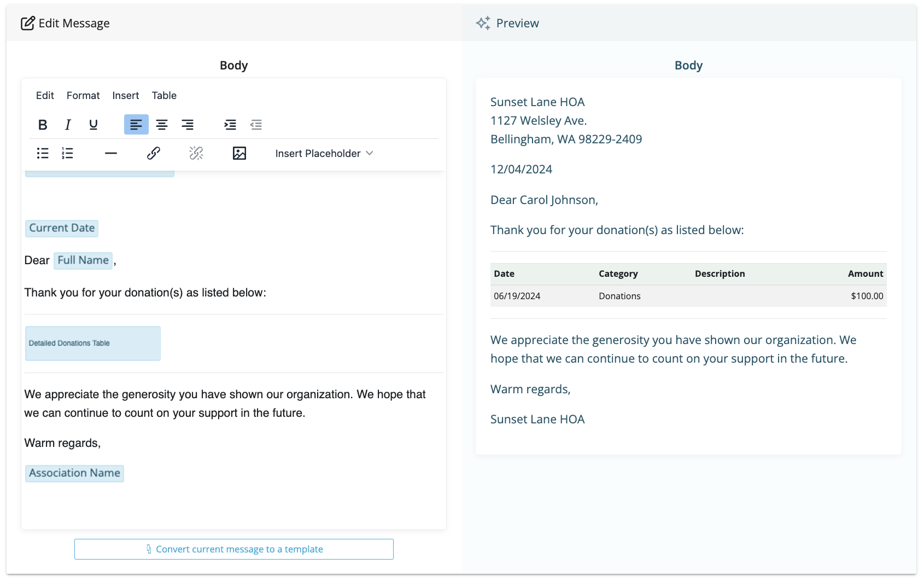Image resolution: width=924 pixels, height=582 pixels.
Task: Select the Current Date placeholder
Action: (62, 228)
